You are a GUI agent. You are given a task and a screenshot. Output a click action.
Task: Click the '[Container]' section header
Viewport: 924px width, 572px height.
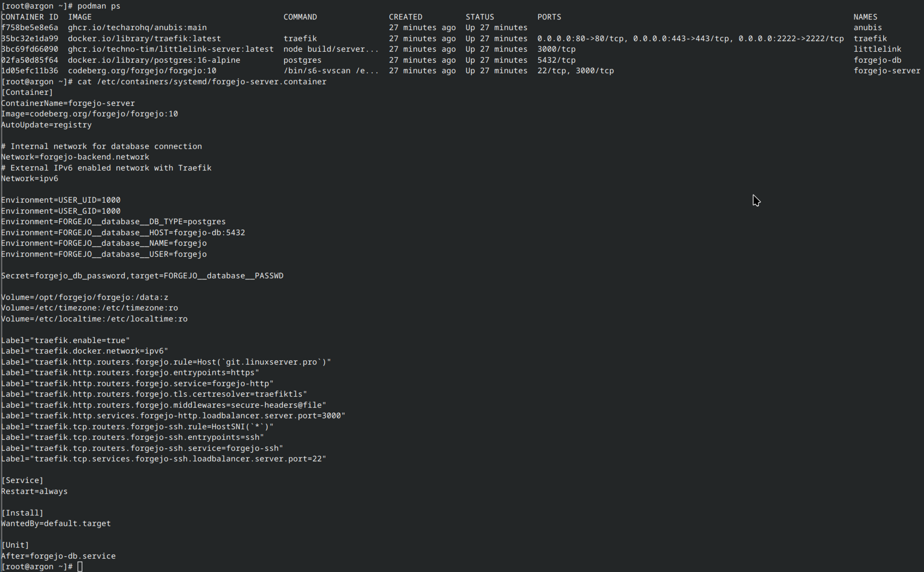(x=27, y=92)
